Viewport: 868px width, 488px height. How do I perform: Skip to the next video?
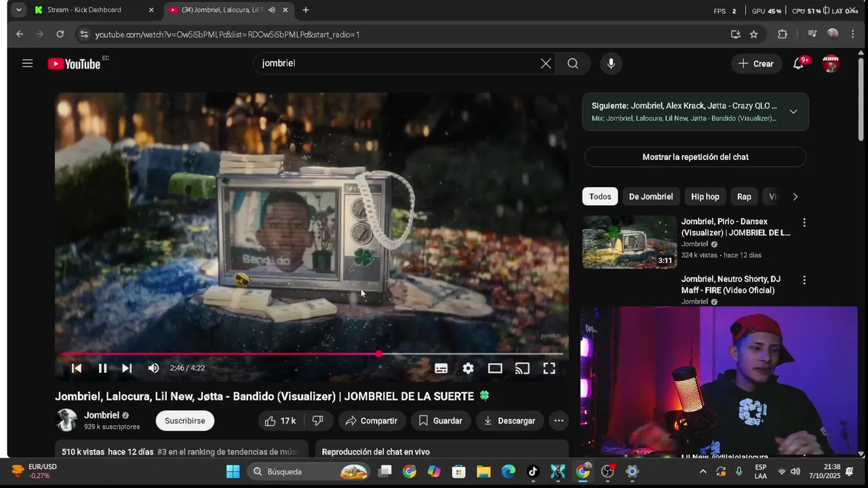pyautogui.click(x=127, y=368)
